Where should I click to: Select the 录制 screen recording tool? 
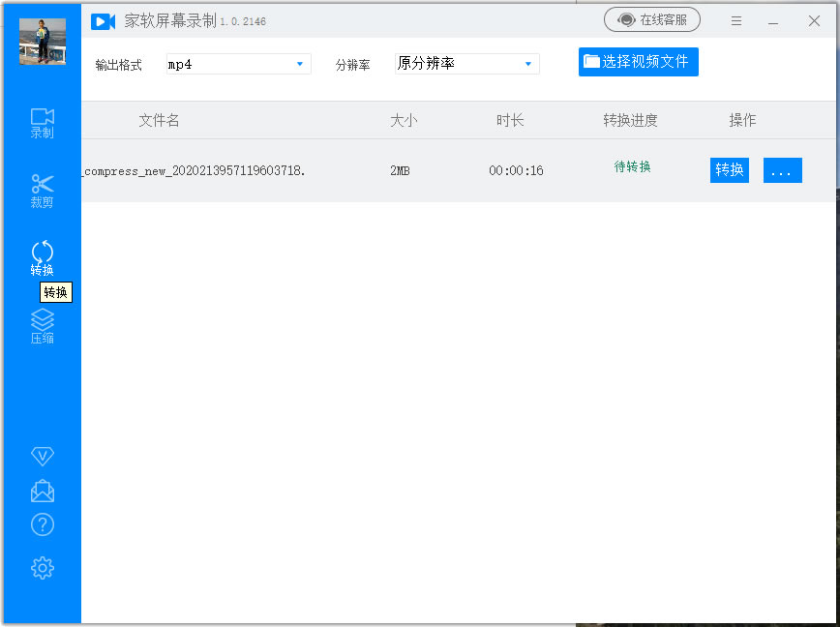coord(42,124)
